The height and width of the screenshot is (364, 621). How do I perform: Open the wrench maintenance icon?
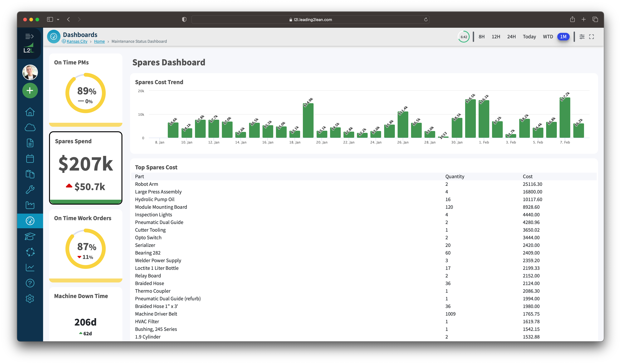coord(30,190)
